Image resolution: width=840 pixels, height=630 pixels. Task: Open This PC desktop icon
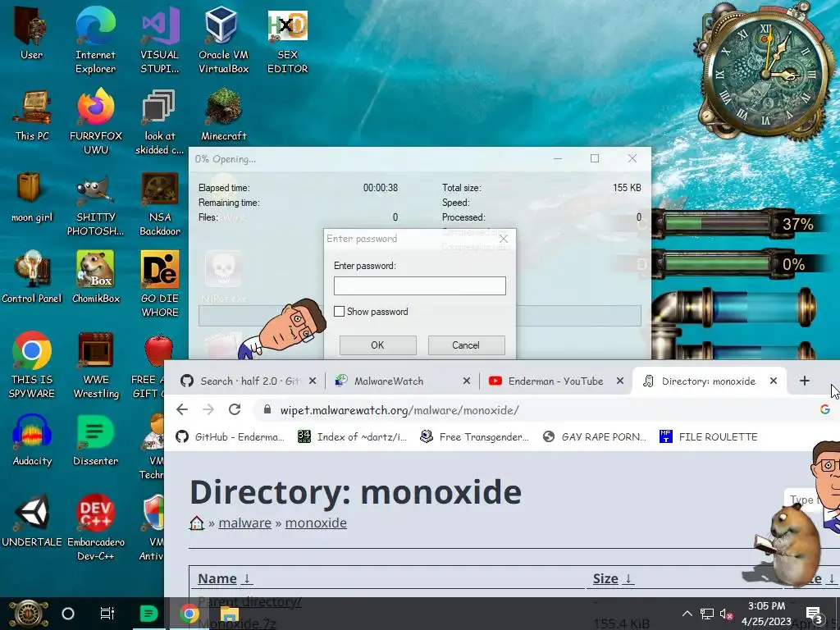point(32,115)
